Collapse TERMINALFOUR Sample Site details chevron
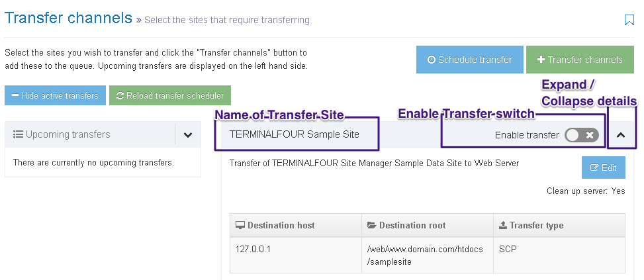 click(621, 135)
